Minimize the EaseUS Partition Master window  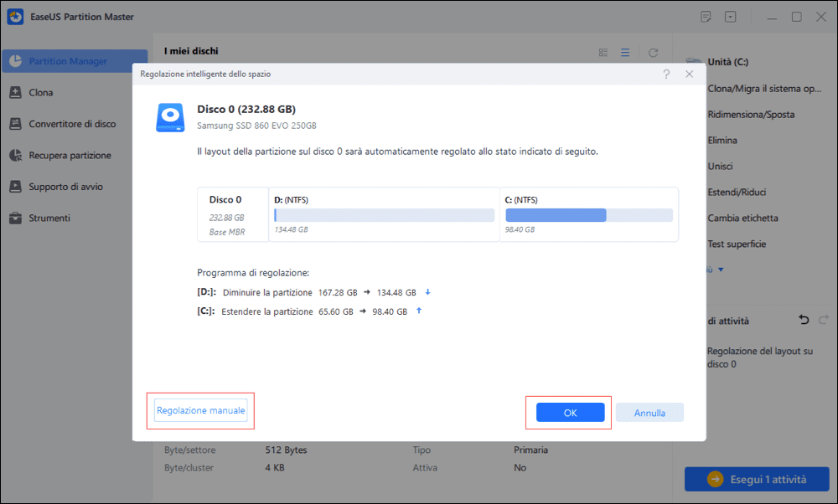pyautogui.click(x=772, y=17)
